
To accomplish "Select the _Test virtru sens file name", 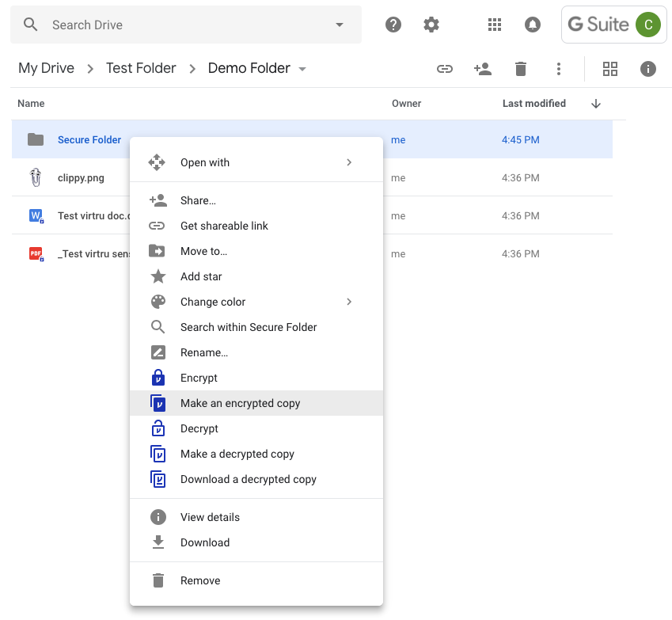I will coord(93,254).
